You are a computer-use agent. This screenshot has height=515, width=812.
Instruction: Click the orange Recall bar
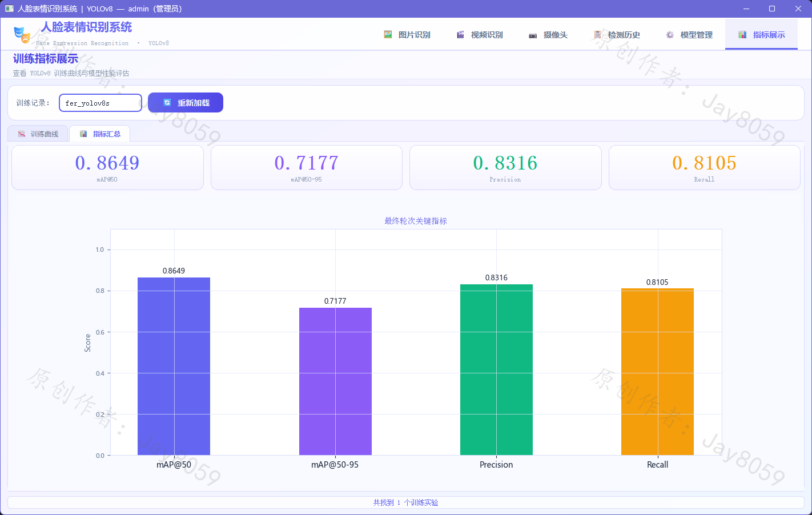point(657,372)
